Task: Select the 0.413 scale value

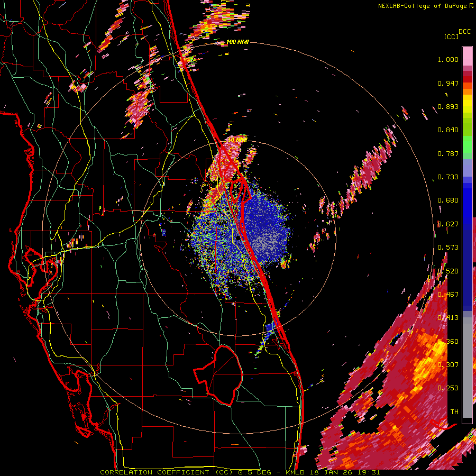Action: [448, 318]
